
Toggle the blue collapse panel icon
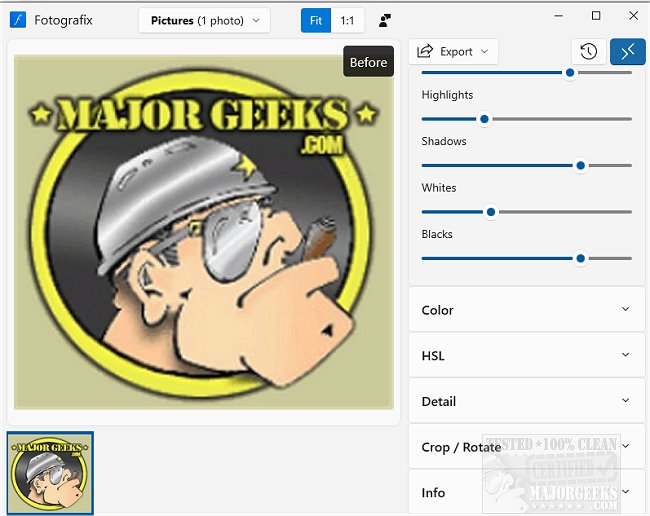coord(627,52)
